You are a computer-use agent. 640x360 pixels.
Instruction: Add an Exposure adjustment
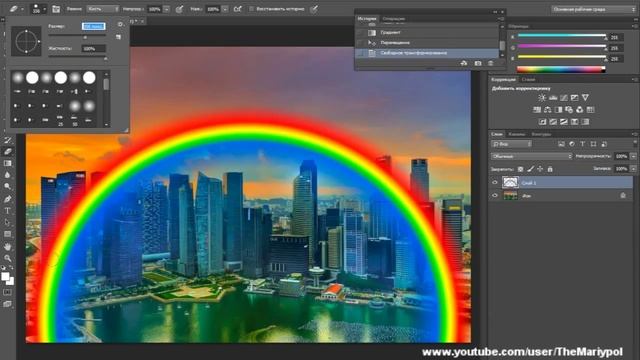574,98
